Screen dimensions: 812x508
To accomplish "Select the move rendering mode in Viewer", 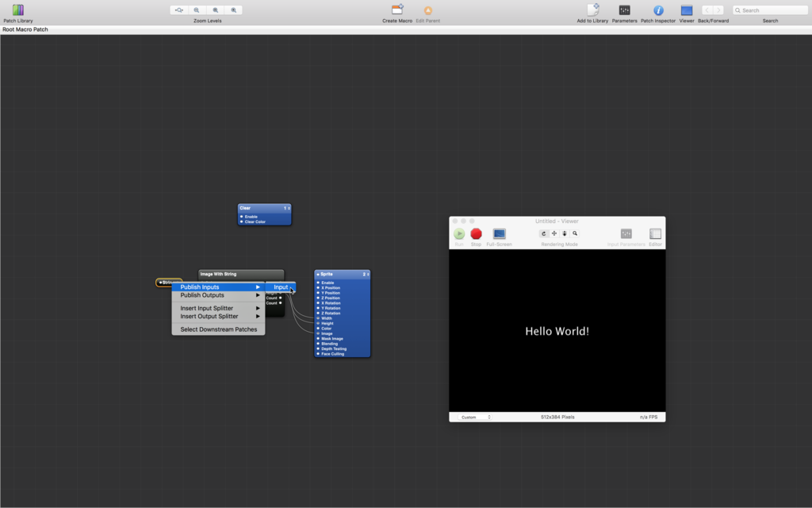I will (x=554, y=234).
